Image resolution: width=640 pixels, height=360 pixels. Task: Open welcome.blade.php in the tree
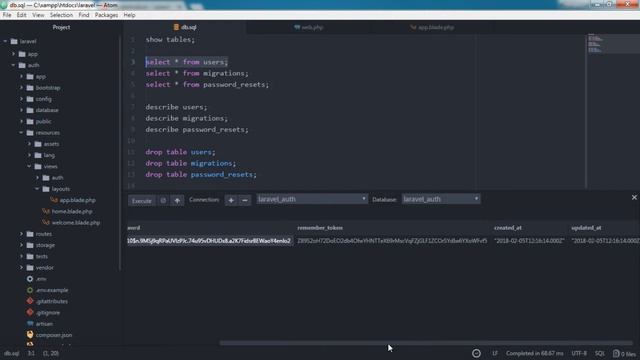click(76, 223)
